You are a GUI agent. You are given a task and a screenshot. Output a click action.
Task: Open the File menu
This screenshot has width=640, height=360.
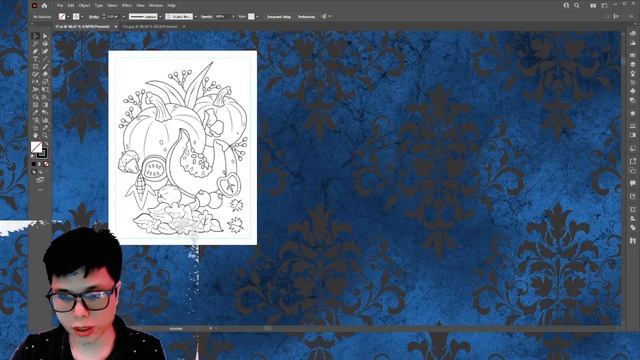[60, 6]
